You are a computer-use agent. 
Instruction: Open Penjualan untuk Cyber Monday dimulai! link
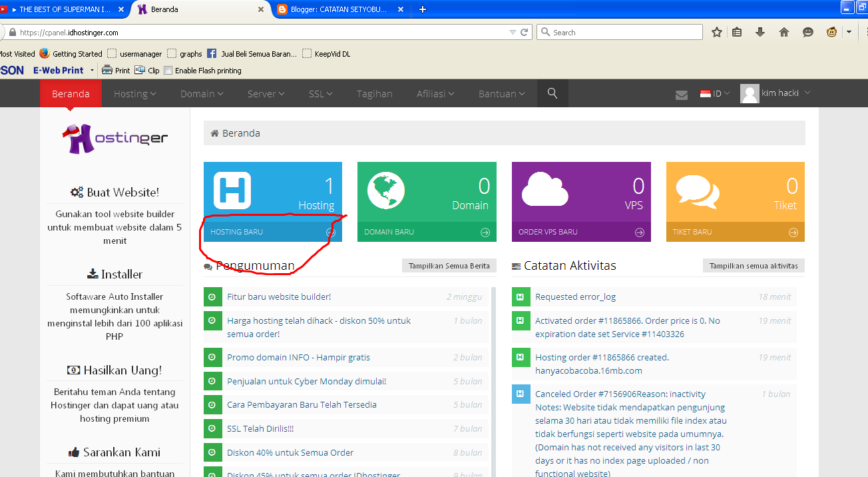[306, 381]
